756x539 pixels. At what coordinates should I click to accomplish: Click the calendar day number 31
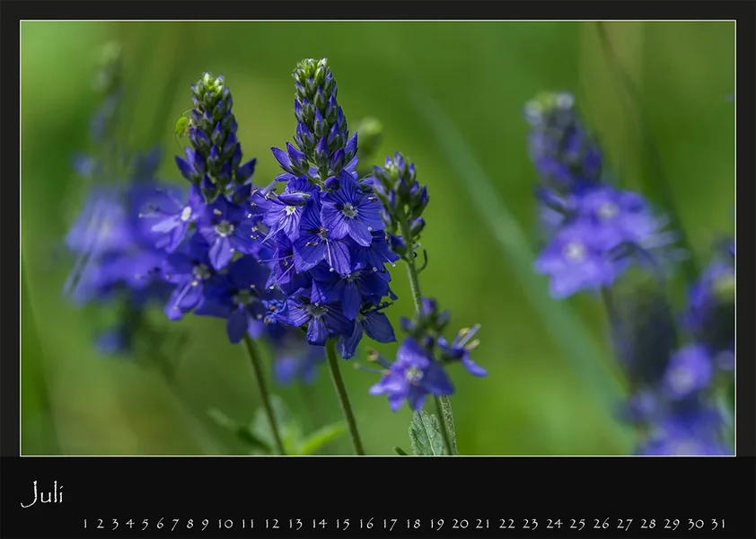point(718,524)
